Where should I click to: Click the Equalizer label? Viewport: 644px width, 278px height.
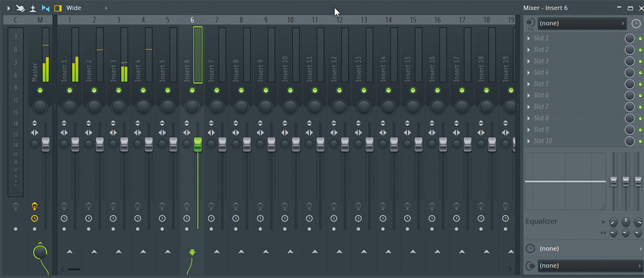(x=541, y=221)
